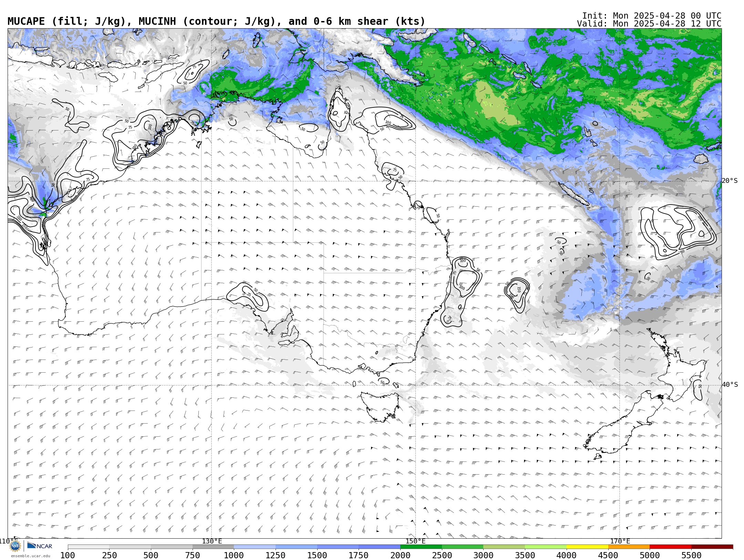744x560 pixels.
Task: Click the colorbar label 4500
Action: point(608,556)
